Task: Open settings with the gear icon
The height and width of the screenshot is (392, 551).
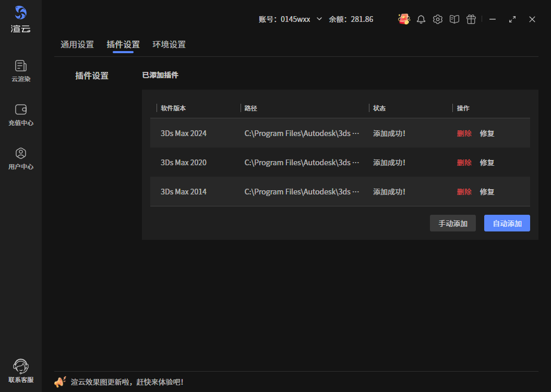Action: click(x=438, y=19)
